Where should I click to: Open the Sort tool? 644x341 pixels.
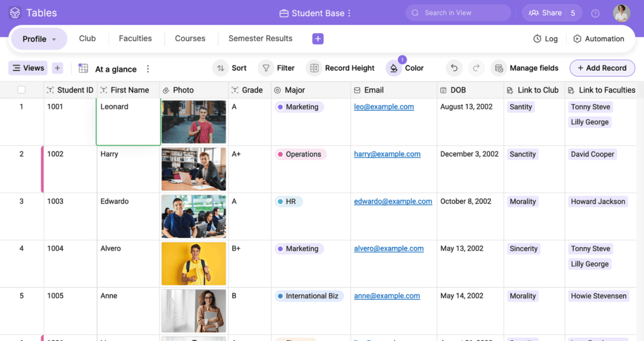coord(230,68)
